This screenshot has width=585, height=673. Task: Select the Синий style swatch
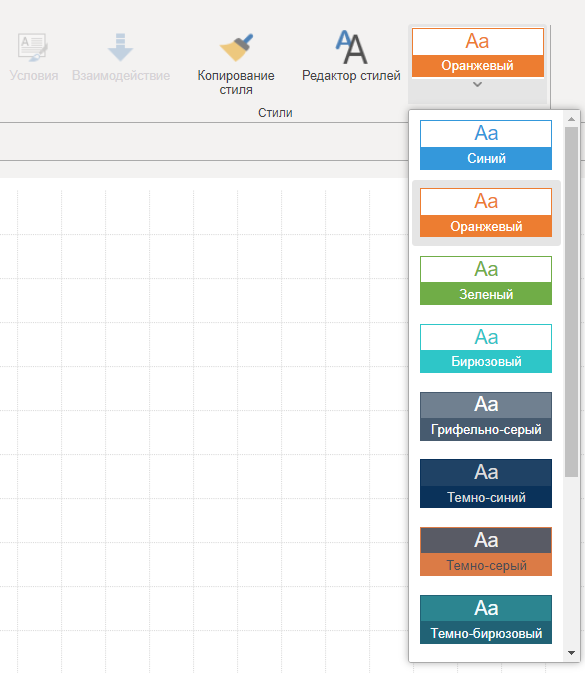[x=486, y=145]
